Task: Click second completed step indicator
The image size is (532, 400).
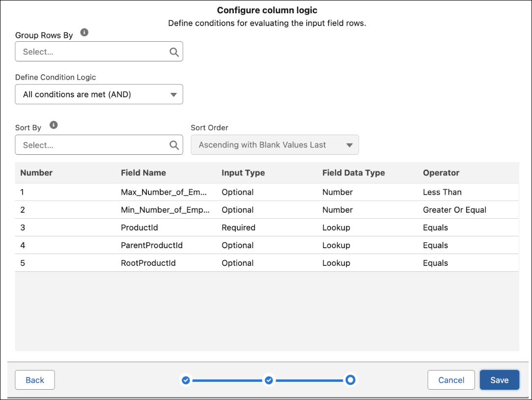Action: click(x=269, y=380)
